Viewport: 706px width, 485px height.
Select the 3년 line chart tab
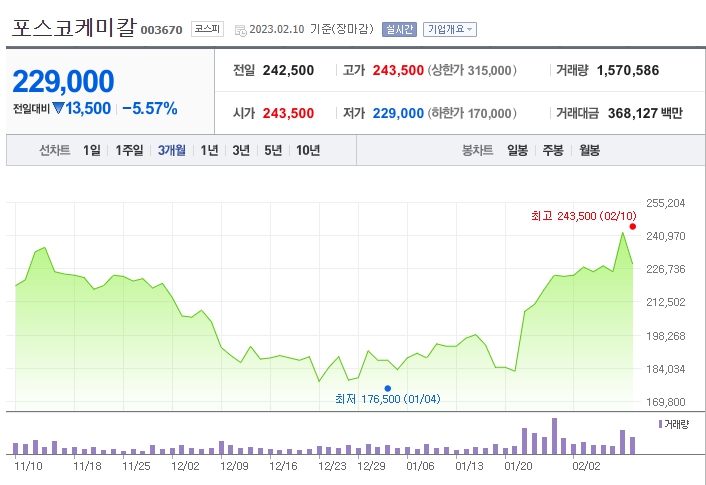pos(241,150)
